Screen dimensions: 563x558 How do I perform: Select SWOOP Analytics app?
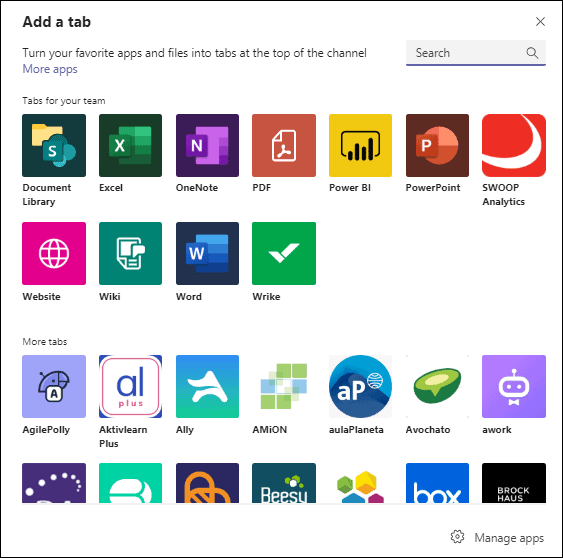coord(514,145)
